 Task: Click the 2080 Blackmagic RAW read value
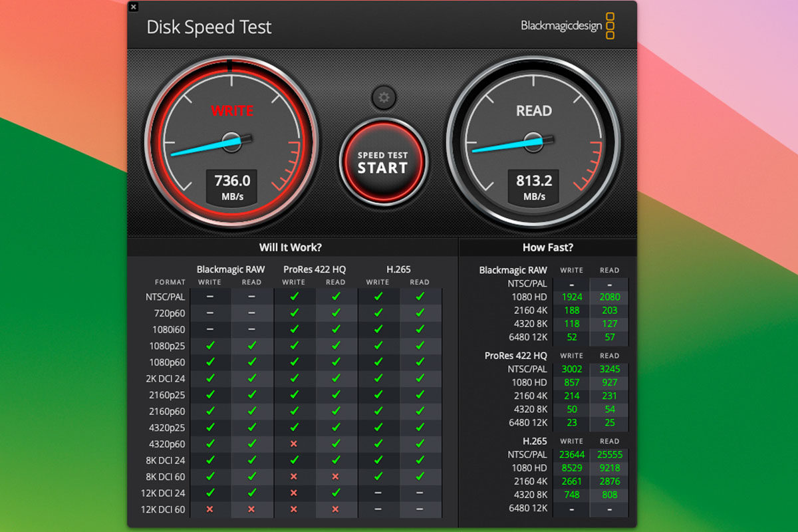pyautogui.click(x=609, y=297)
